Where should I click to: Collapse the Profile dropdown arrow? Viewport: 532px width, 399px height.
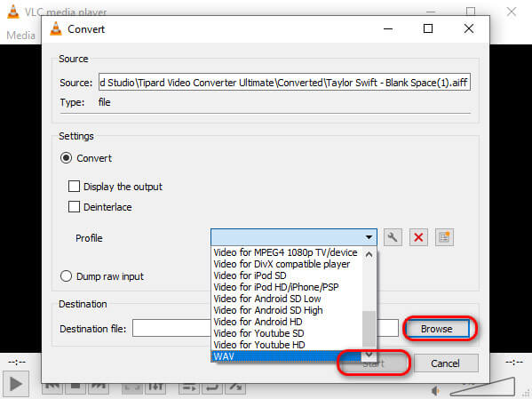point(369,237)
